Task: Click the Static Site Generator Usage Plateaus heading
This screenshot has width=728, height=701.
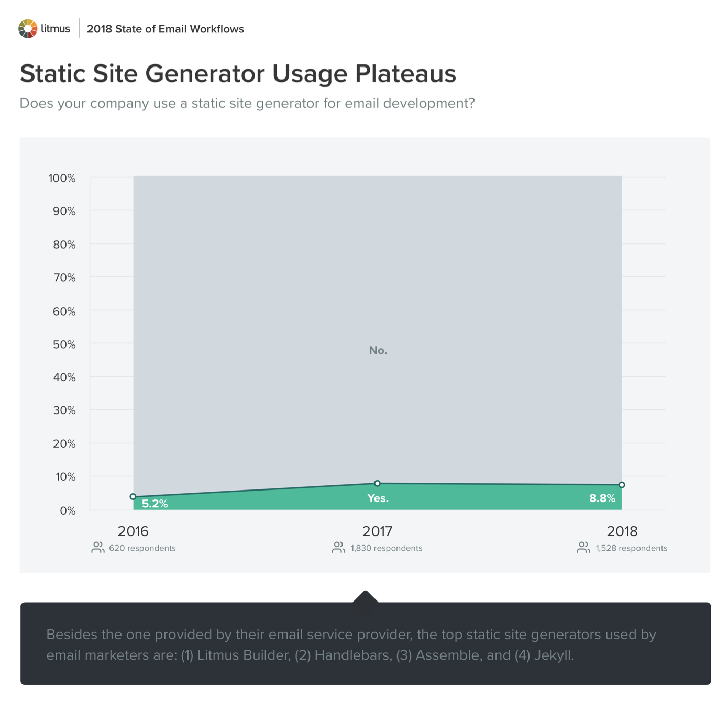Action: (x=238, y=73)
